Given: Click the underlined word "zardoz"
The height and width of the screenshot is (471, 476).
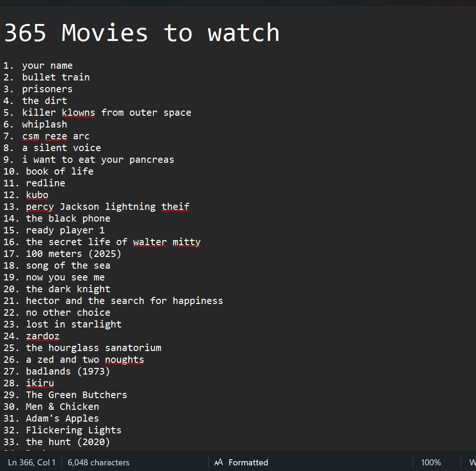Looking at the screenshot, I should point(43,336).
